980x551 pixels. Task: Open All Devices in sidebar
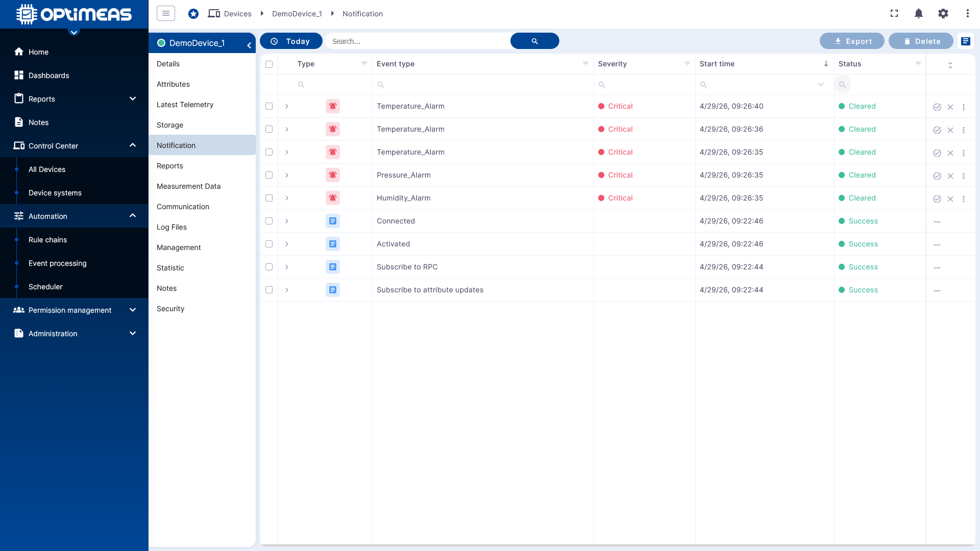[47, 169]
